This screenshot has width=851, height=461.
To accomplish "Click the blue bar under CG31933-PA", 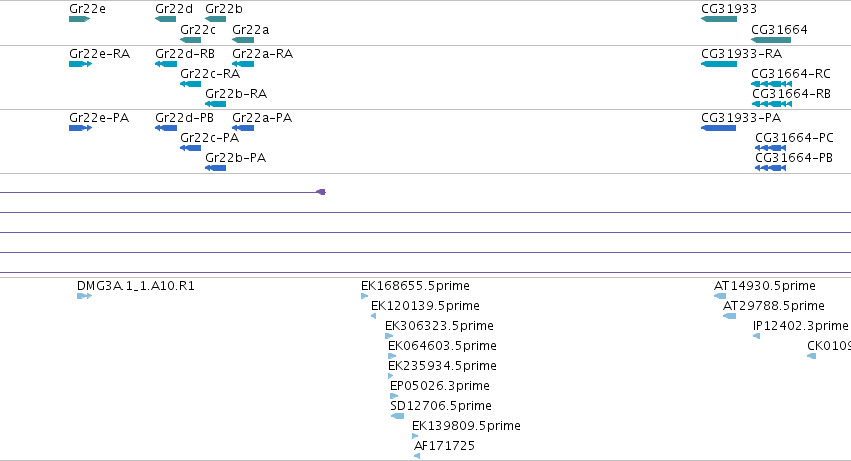I will (719, 128).
